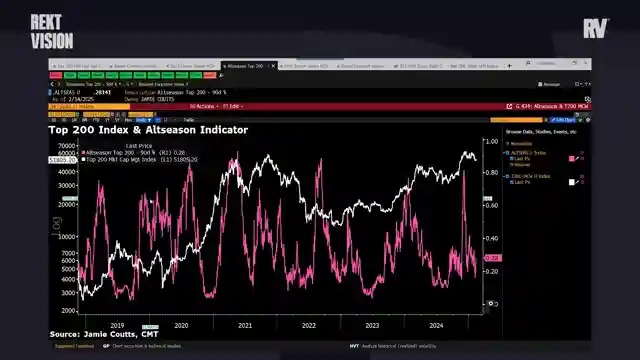Open the Message button
Image resolution: width=640 pixels, height=360 pixels.
click(x=549, y=84)
